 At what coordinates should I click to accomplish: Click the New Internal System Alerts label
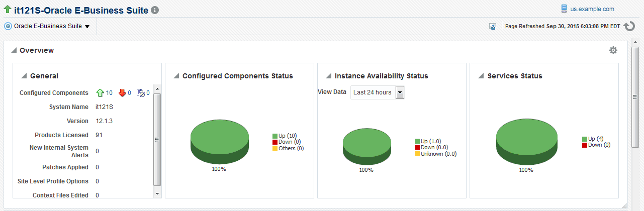click(x=59, y=151)
